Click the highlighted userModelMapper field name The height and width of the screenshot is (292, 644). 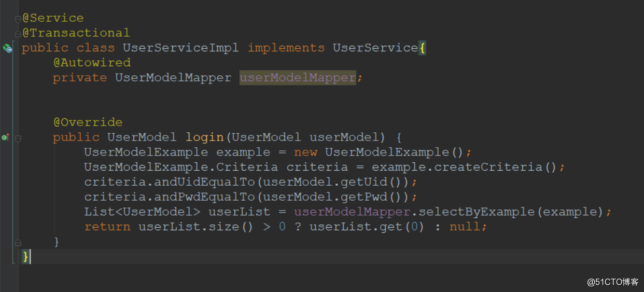[x=298, y=78]
